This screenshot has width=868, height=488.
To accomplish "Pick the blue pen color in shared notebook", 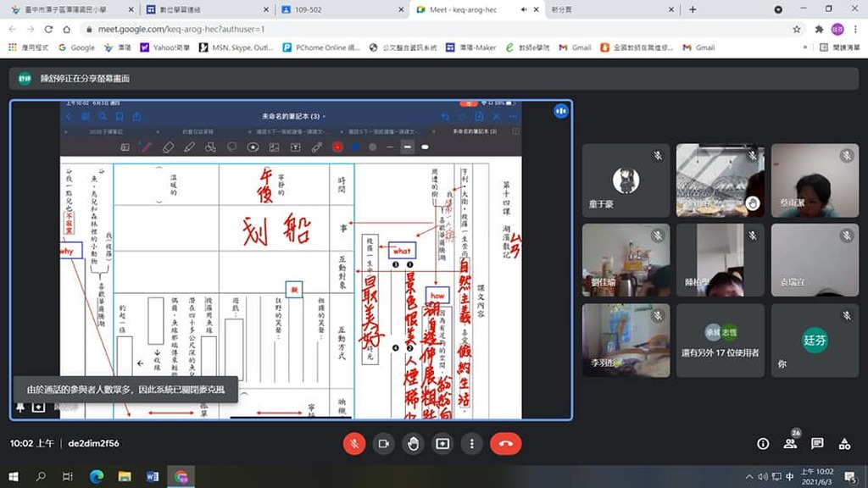I will (x=355, y=147).
